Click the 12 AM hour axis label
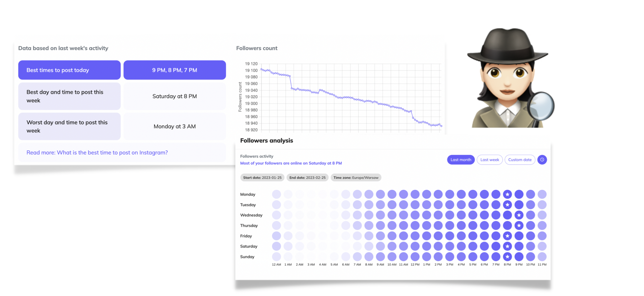The width and height of the screenshot is (644, 296). pos(276,265)
